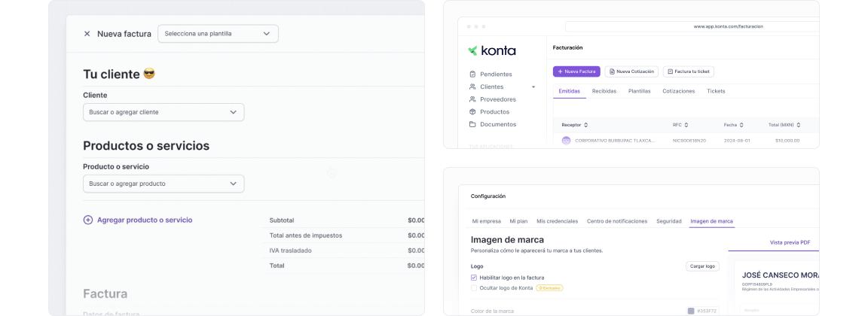The height and width of the screenshot is (316, 868).
Task: Open Productos in the sidebar
Action: click(494, 111)
